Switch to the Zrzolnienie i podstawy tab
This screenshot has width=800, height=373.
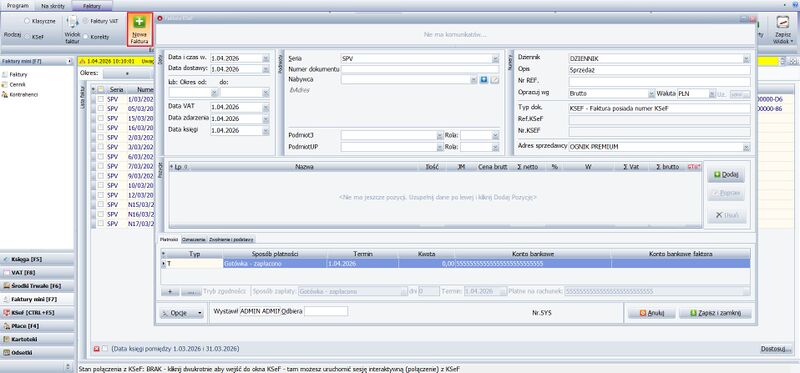click(x=231, y=239)
